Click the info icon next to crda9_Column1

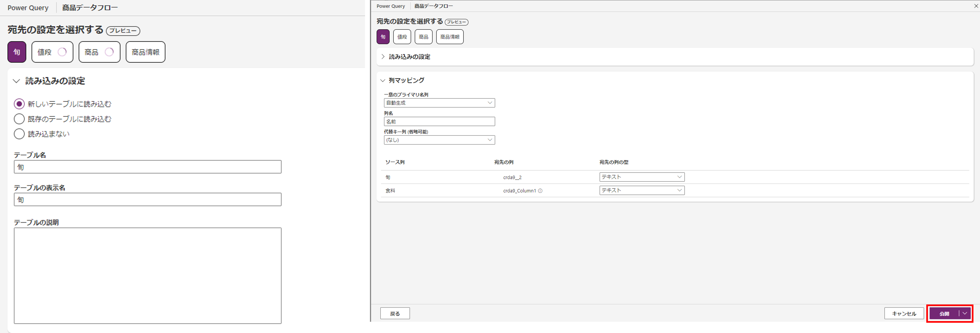point(541,191)
